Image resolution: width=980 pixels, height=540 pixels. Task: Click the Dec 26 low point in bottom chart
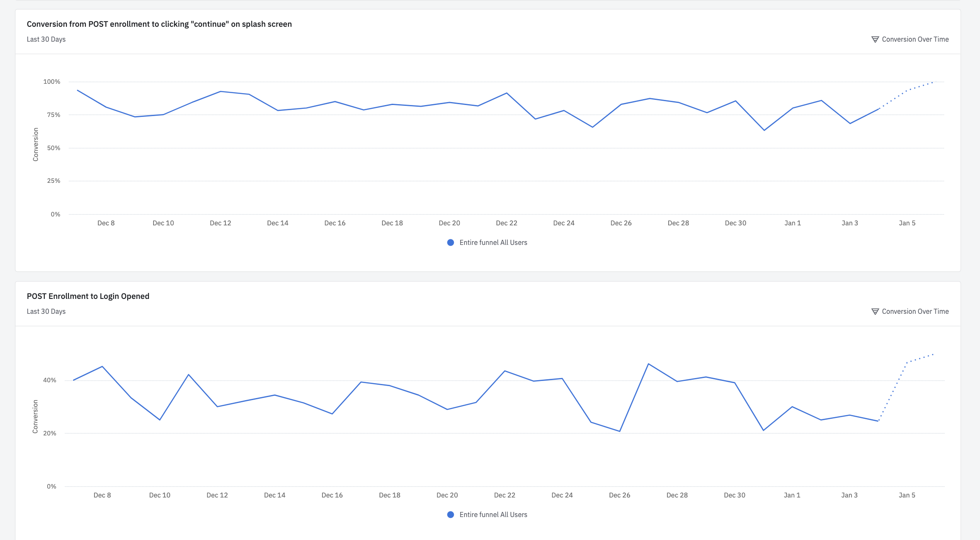620,431
